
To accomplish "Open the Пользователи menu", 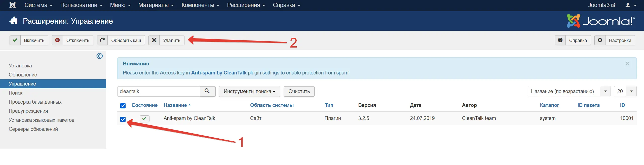I will pos(81,5).
